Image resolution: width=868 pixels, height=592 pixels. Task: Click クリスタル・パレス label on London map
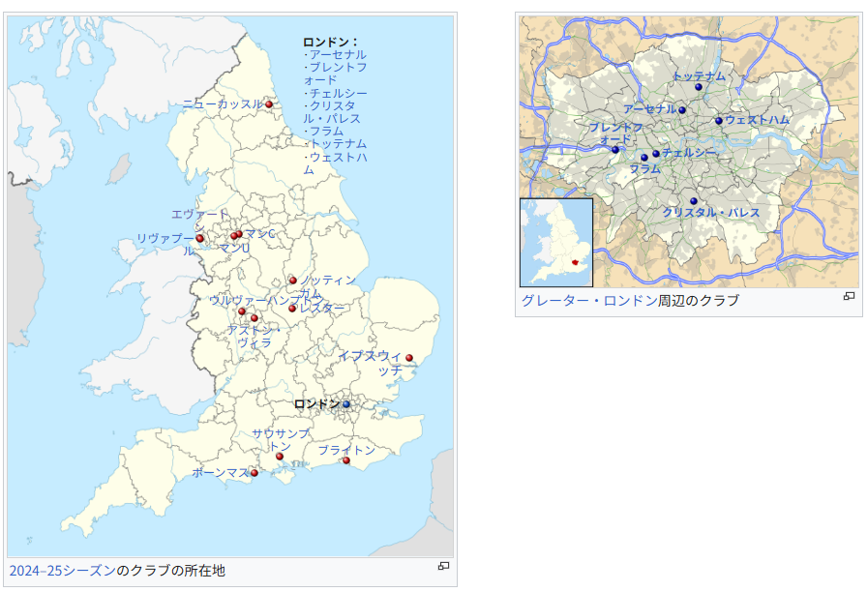[x=711, y=213]
